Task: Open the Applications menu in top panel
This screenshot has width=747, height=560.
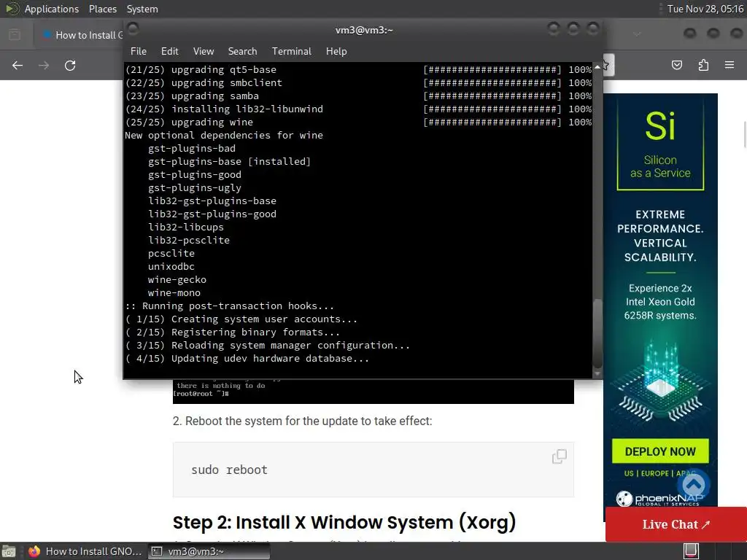Action: [52, 9]
